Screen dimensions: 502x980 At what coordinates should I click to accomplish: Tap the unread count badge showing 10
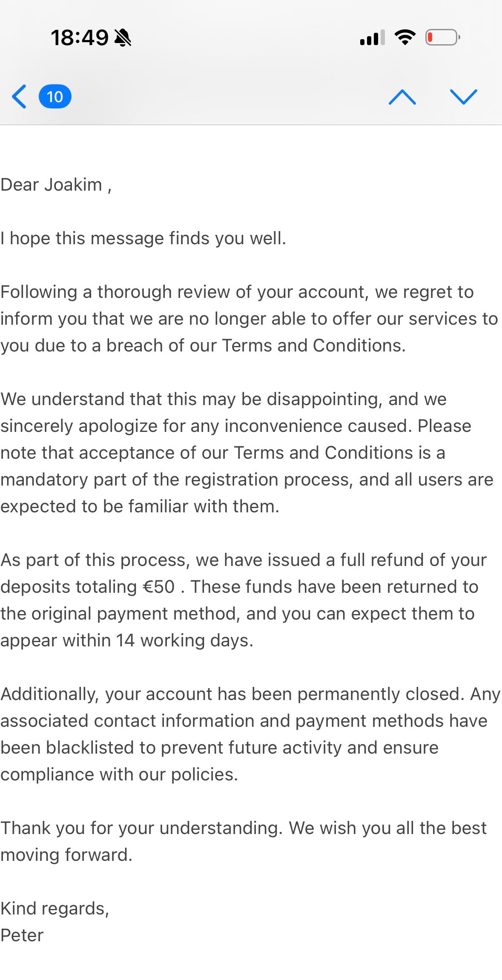(55, 97)
